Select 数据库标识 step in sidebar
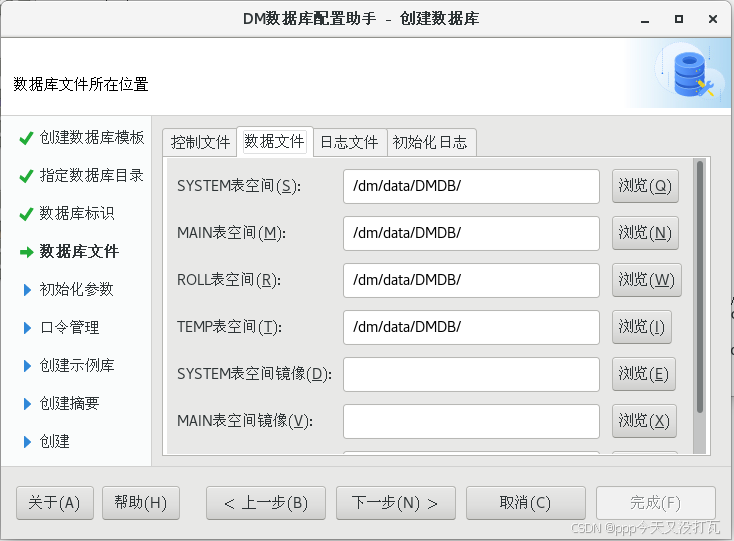734x541 pixels. coord(77,213)
